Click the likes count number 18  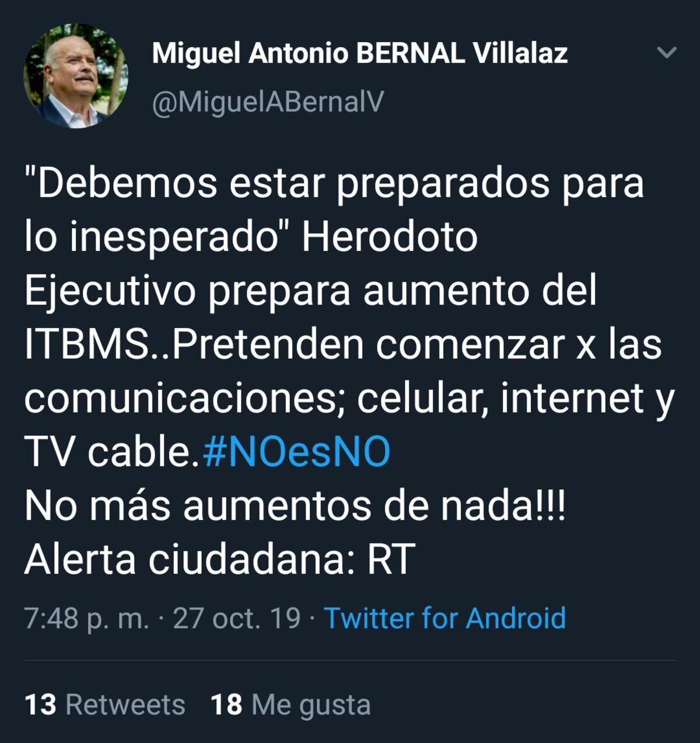(226, 704)
